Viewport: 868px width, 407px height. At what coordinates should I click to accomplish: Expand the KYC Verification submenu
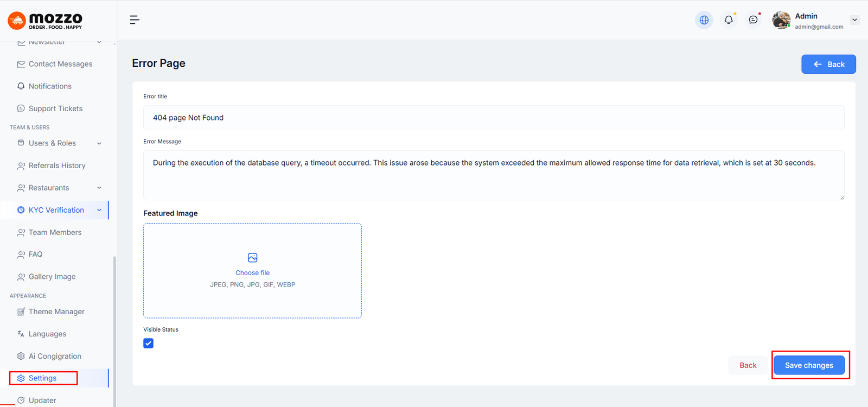coord(99,210)
